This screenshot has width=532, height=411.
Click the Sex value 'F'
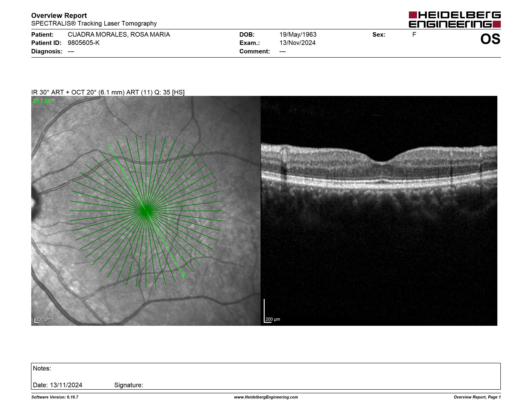(414, 35)
